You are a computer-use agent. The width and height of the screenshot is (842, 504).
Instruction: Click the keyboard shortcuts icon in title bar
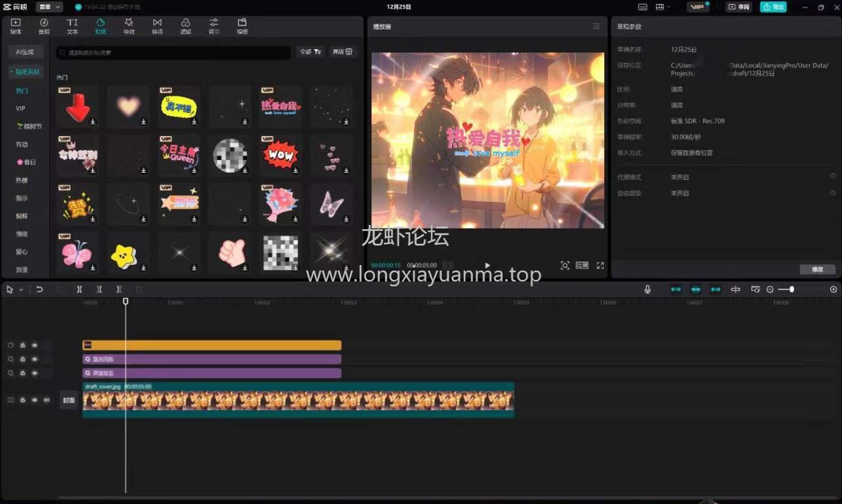click(643, 7)
